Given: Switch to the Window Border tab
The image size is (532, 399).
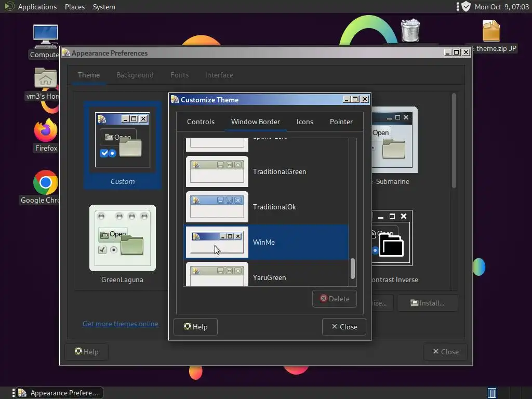Looking at the screenshot, I should click(256, 122).
